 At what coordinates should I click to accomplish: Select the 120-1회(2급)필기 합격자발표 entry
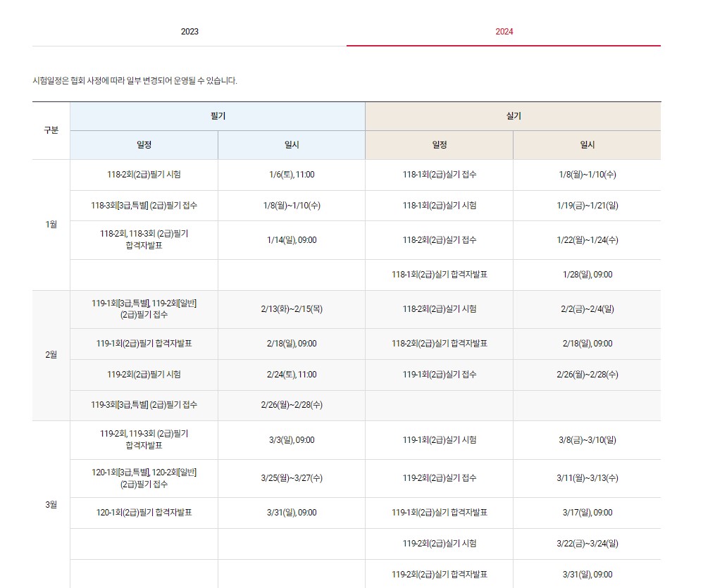(143, 513)
